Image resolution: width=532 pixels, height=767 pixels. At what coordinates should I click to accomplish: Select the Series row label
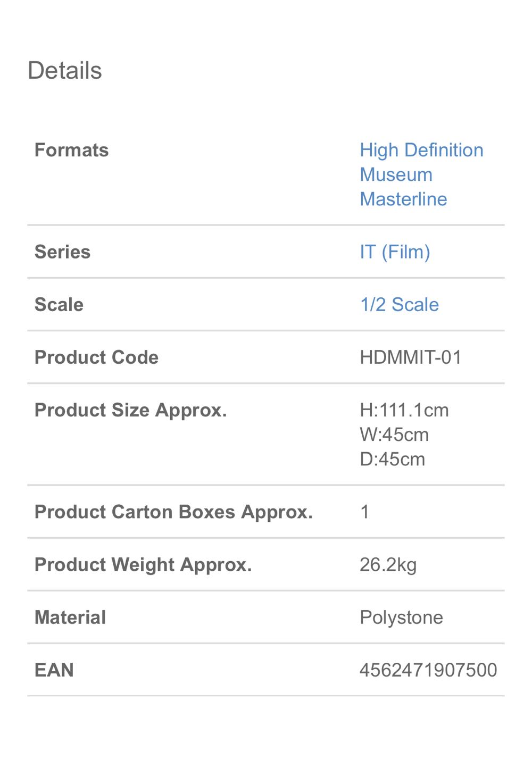click(x=62, y=252)
